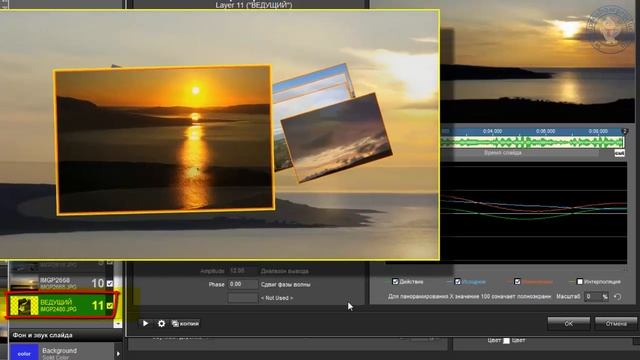Image resolution: width=640 pixels, height=360 pixels.
Task: Toggle the checkbox on layer 10 IMGP2668
Action: click(x=110, y=283)
